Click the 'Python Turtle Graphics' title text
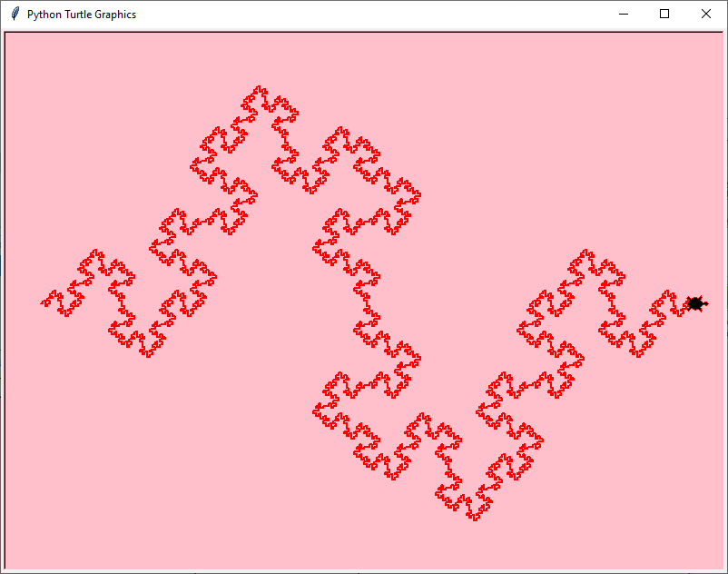This screenshot has height=574, width=728. pyautogui.click(x=82, y=15)
